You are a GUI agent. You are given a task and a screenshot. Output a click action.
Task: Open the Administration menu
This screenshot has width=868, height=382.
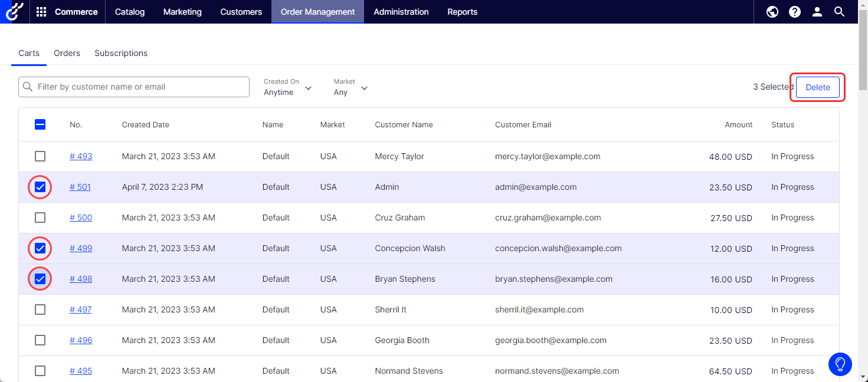(401, 12)
